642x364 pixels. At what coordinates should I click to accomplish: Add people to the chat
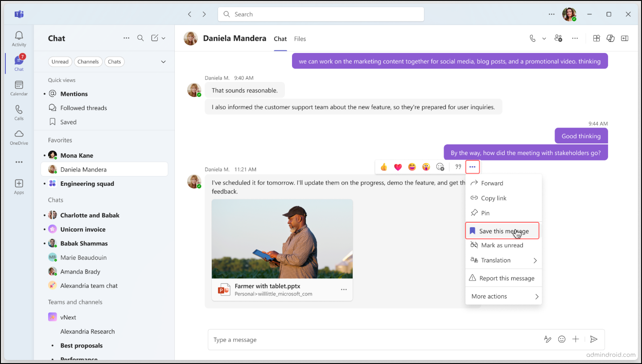coord(558,38)
